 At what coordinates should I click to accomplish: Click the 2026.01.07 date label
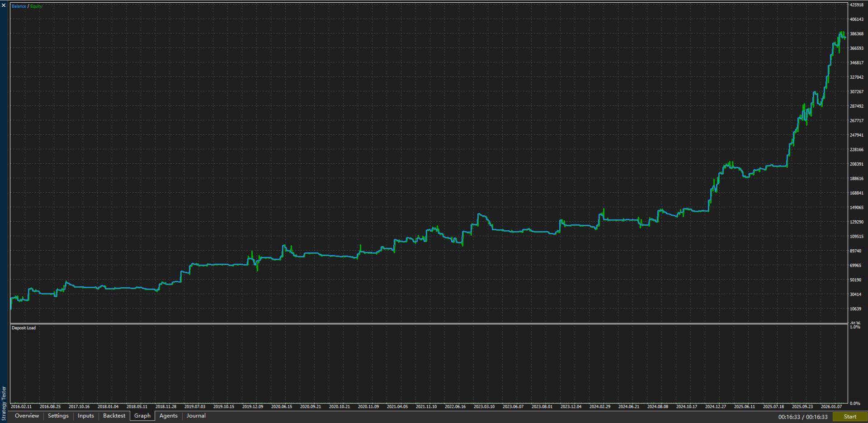pos(831,407)
